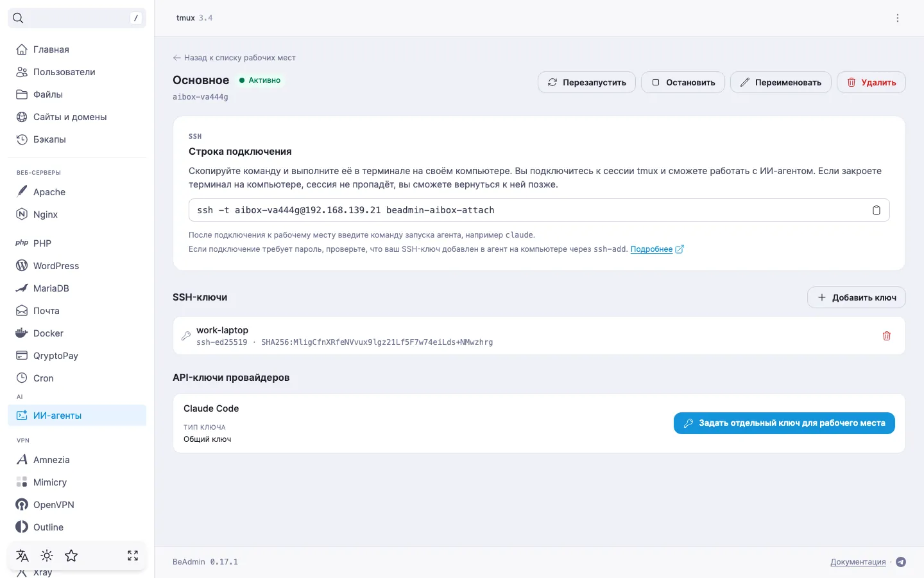Image resolution: width=924 pixels, height=578 pixels.
Task: Open Nginx web server page
Action: pos(77,215)
